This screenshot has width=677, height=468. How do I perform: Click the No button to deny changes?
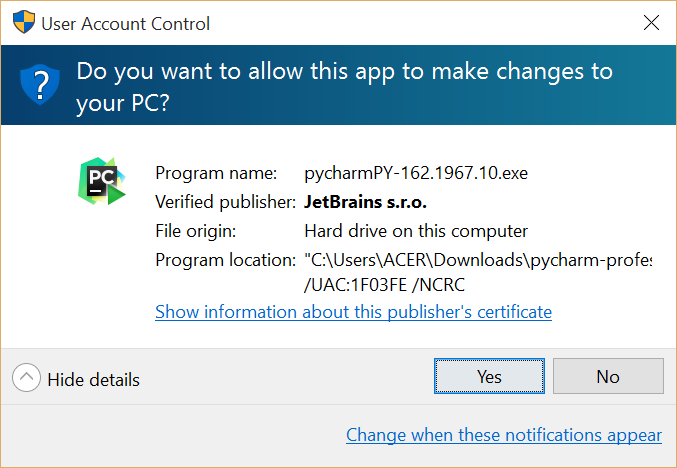pos(608,376)
